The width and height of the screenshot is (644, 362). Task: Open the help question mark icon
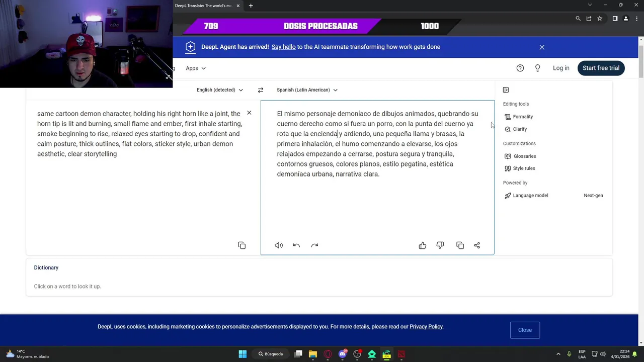[x=520, y=68]
